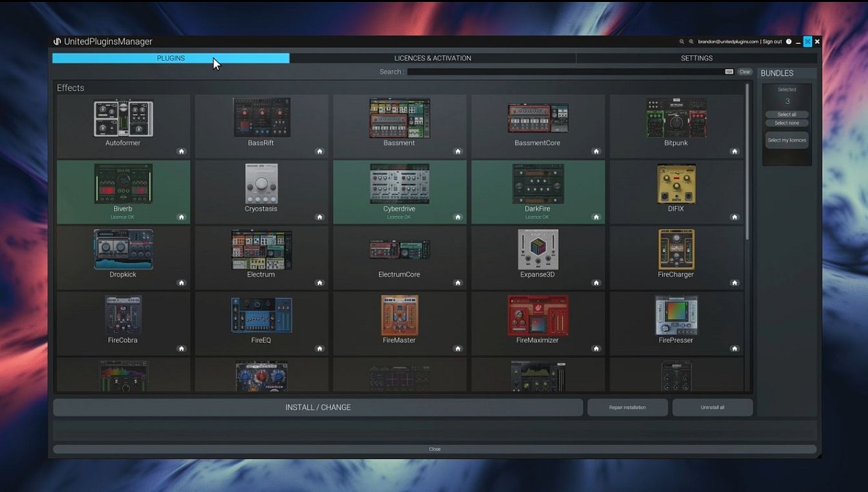
Task: Select the Expanse3D plugin thumbnail
Action: 538,249
